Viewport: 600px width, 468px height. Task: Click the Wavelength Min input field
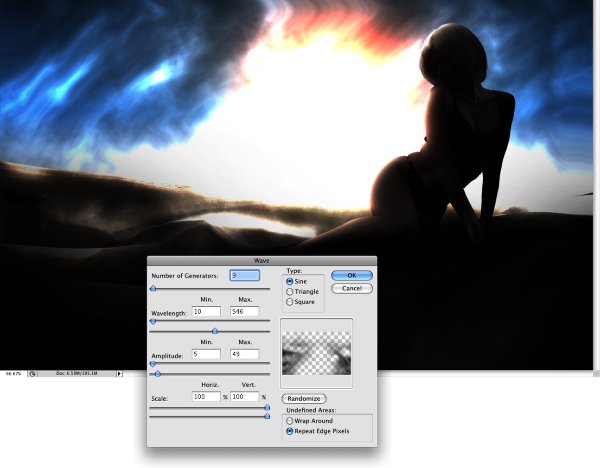tap(206, 311)
